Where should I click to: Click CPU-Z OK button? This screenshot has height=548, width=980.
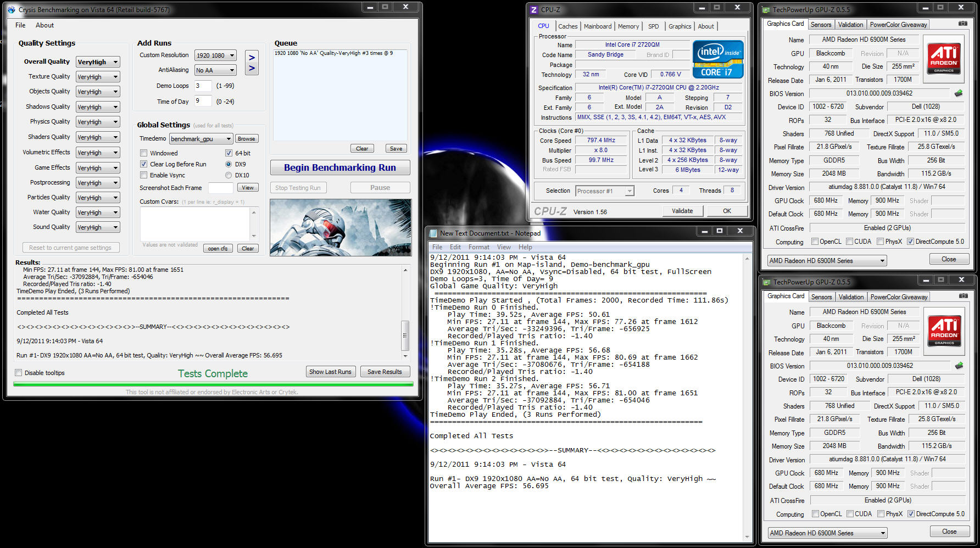click(x=727, y=211)
